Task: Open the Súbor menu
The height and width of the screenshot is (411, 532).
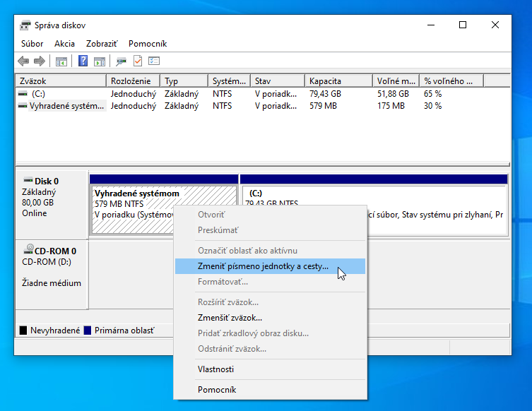Action: (x=32, y=44)
